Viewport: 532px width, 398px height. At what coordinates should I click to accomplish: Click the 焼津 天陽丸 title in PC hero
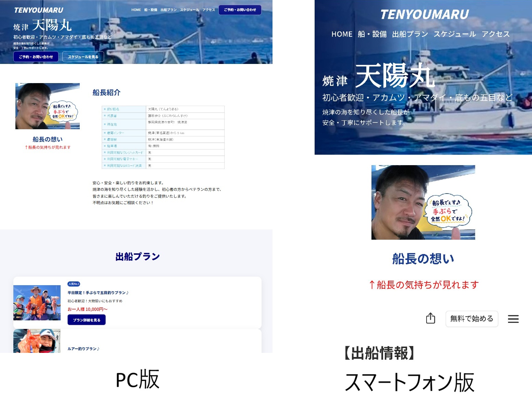click(42, 25)
